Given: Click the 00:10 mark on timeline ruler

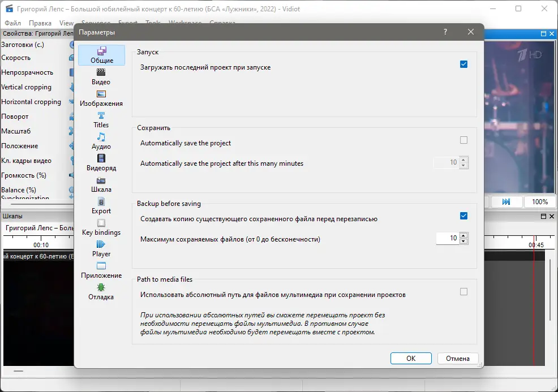Looking at the screenshot, I should click(41, 245).
